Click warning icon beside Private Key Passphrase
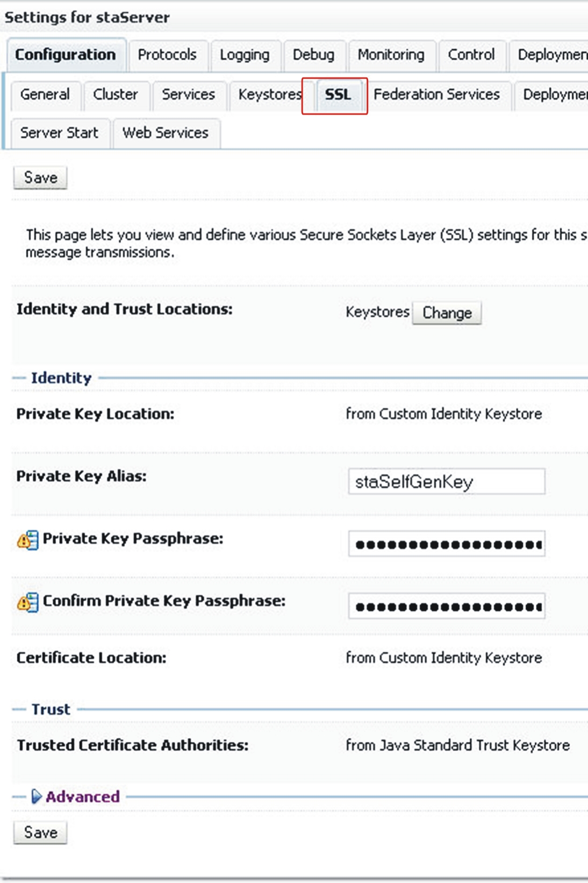Viewport: 588px width, 883px height. point(27,539)
